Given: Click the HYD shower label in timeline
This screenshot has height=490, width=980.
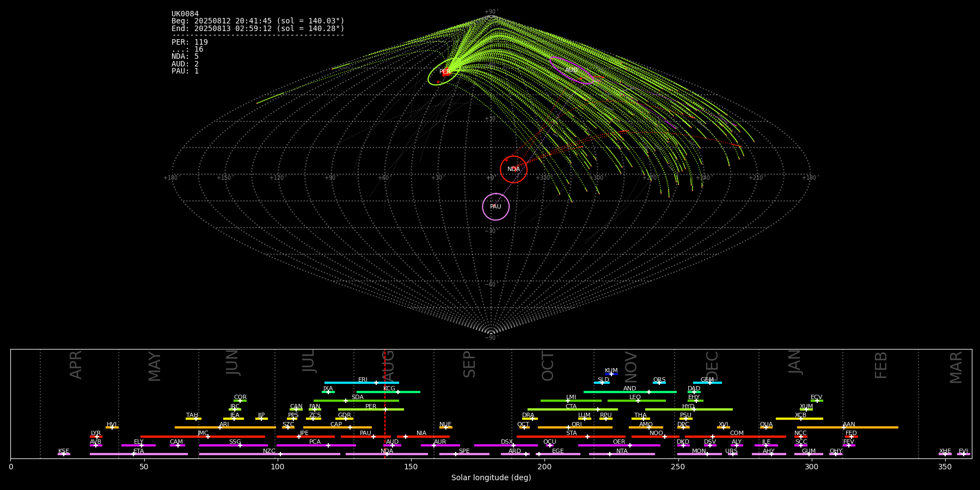Looking at the screenshot, I should click(x=688, y=407).
